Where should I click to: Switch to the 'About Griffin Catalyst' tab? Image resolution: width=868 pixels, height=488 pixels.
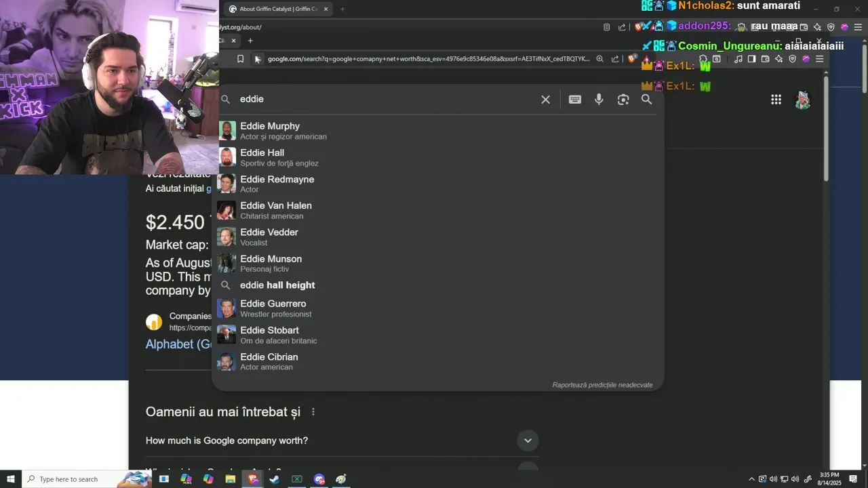(x=279, y=9)
